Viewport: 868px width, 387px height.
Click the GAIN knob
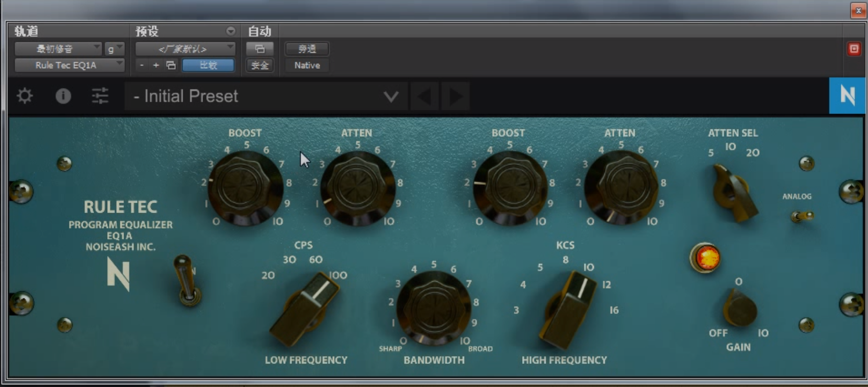[x=739, y=309]
